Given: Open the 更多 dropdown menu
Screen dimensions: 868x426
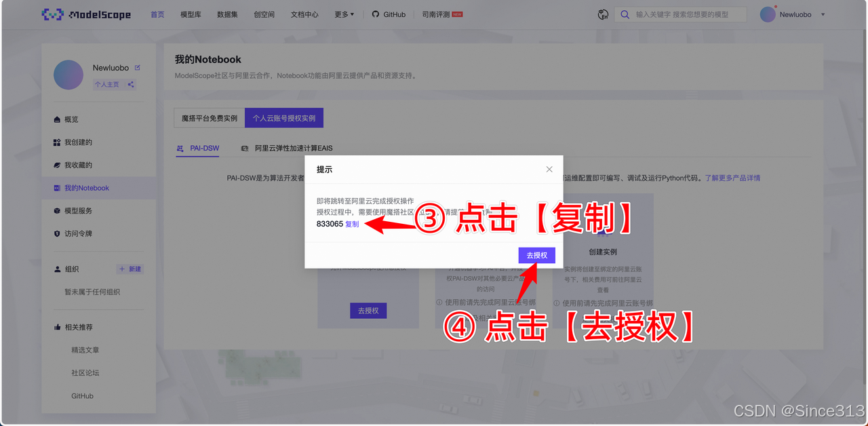Looking at the screenshot, I should (x=344, y=14).
